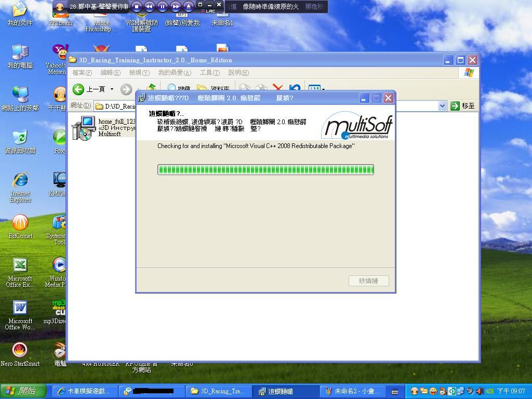Pause the currently playing track
The height and width of the screenshot is (399, 532).
[x=162, y=7]
